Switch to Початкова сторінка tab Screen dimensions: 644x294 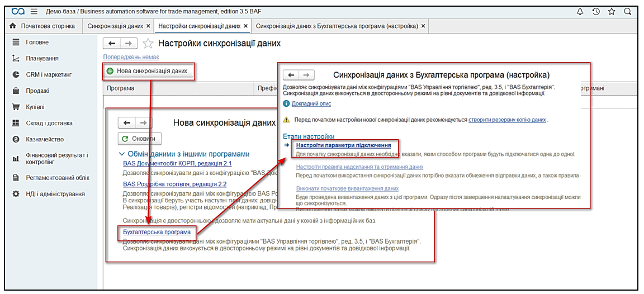(43, 26)
